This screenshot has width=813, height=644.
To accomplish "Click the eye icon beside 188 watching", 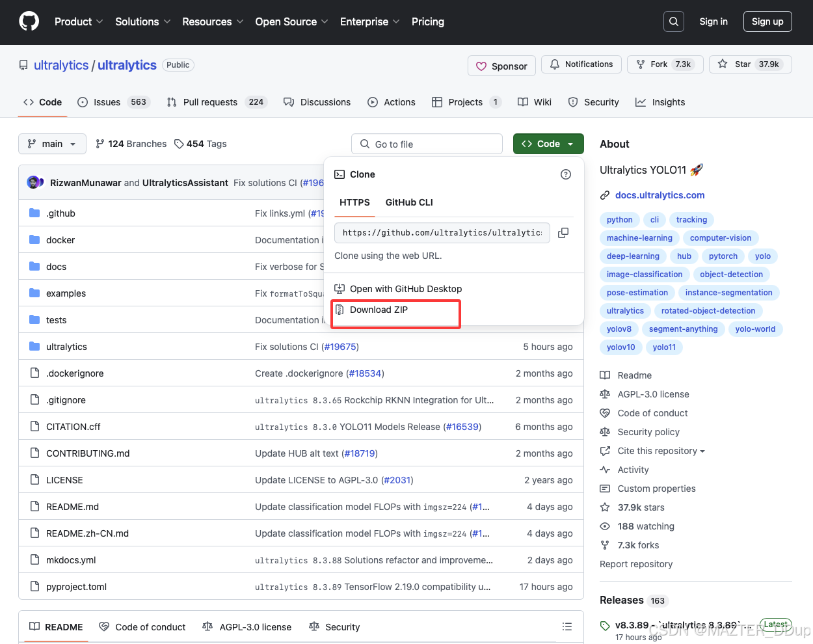I will [x=605, y=526].
